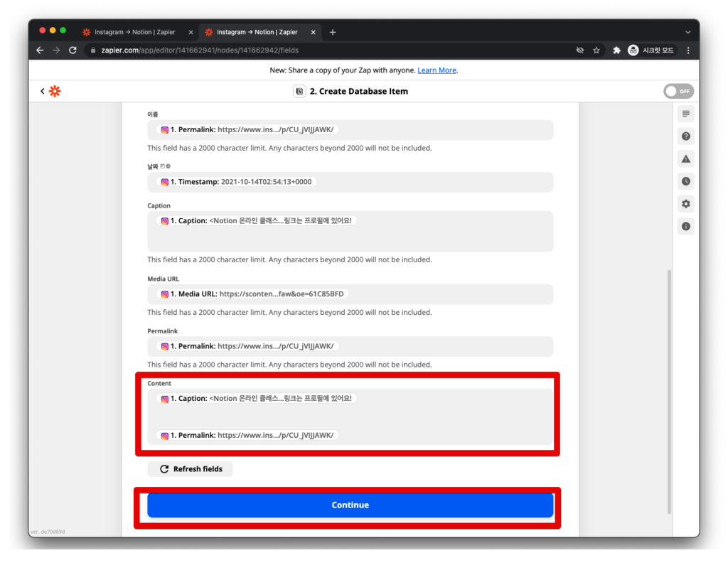Open Zap history using the clock icon
This screenshot has width=728, height=575.
point(685,181)
